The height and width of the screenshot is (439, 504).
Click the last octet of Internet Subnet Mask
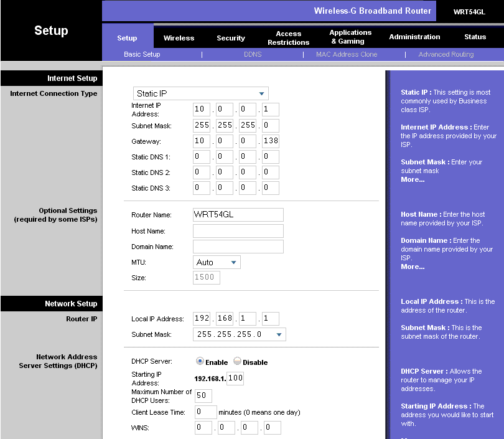click(270, 125)
